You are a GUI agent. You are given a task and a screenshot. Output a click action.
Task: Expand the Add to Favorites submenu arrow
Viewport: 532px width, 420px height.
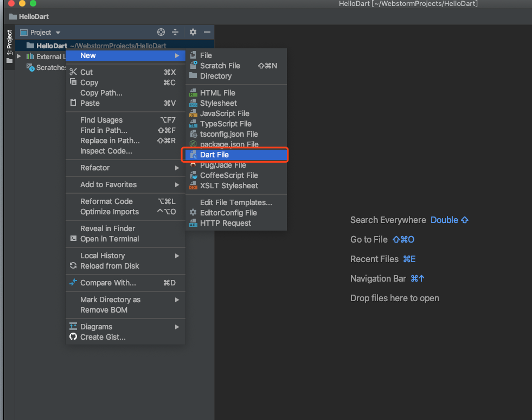pos(177,184)
